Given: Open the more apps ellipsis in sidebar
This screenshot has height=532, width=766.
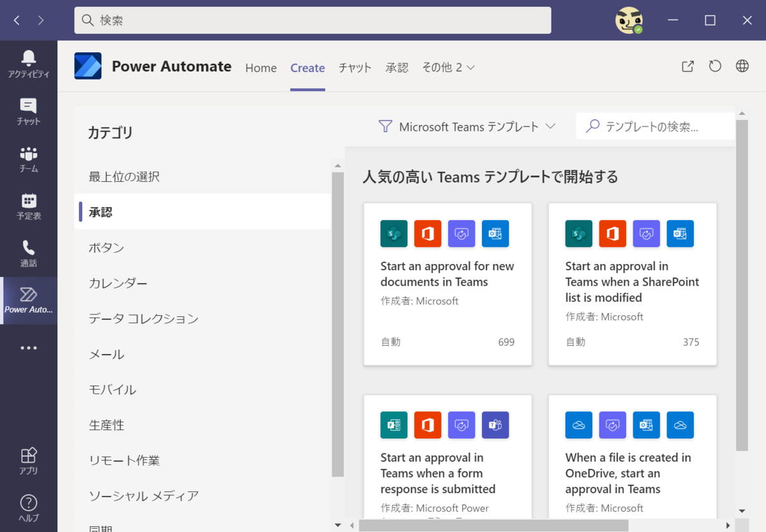Looking at the screenshot, I should pyautogui.click(x=28, y=348).
